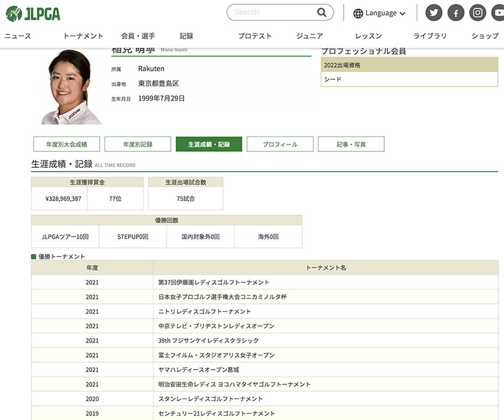This screenshot has height=420, width=504.
Task: Open the Twitter social icon
Action: pyautogui.click(x=434, y=13)
